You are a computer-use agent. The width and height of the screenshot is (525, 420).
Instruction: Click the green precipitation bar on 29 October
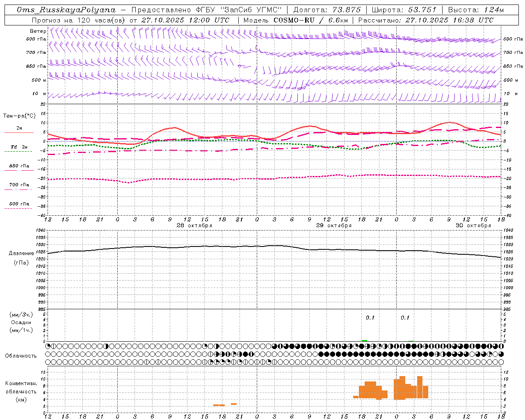tap(364, 340)
